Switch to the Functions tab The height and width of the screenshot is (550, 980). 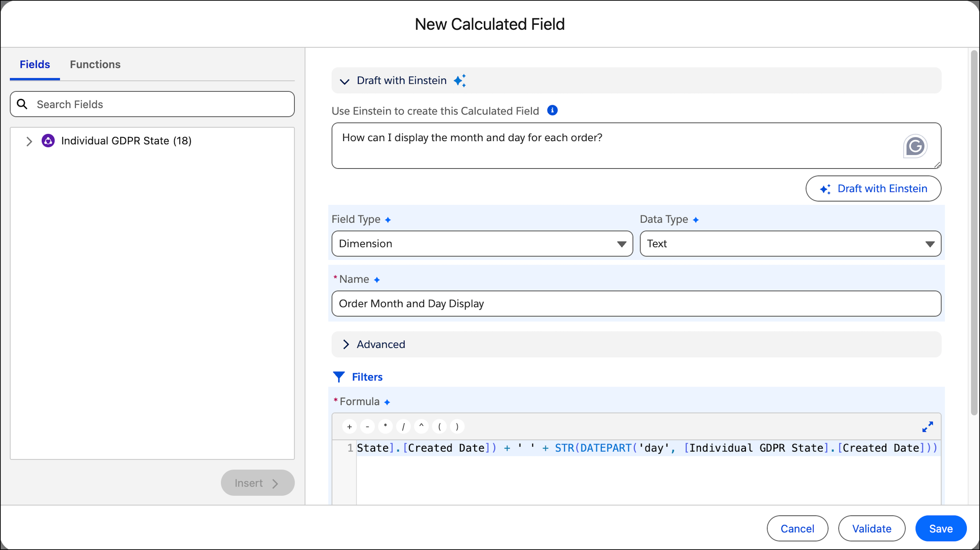pyautogui.click(x=95, y=64)
